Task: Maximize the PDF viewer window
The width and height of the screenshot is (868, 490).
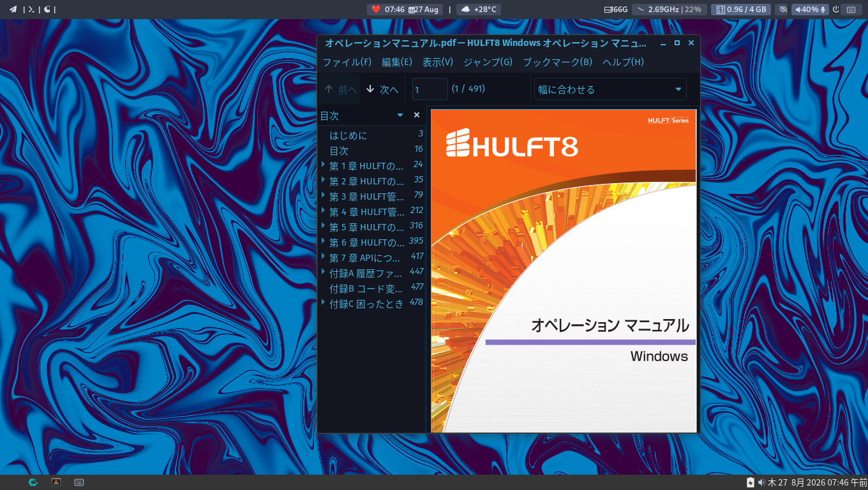Action: (677, 43)
